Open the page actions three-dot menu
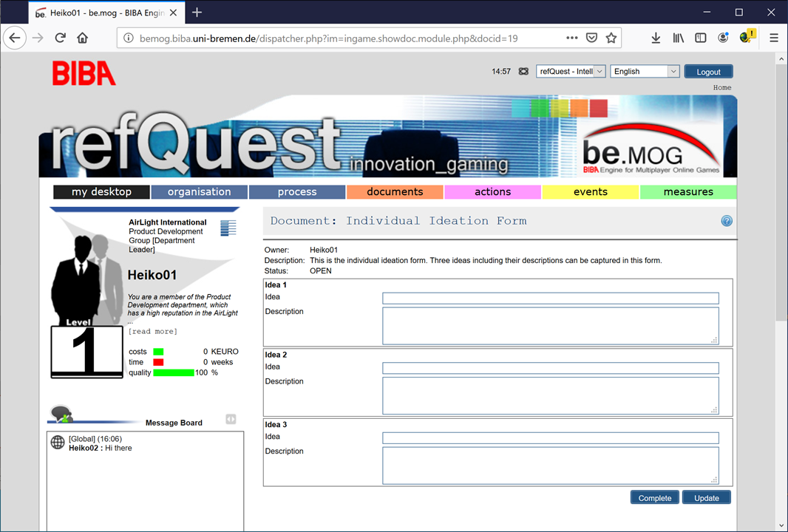 click(572, 38)
